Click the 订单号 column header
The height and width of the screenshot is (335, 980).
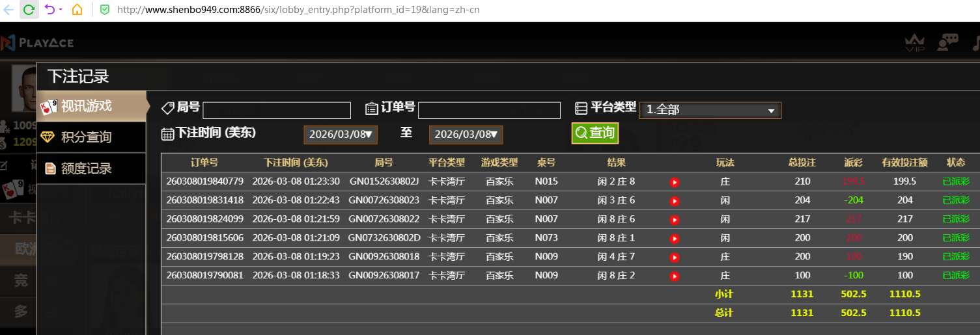click(x=204, y=163)
